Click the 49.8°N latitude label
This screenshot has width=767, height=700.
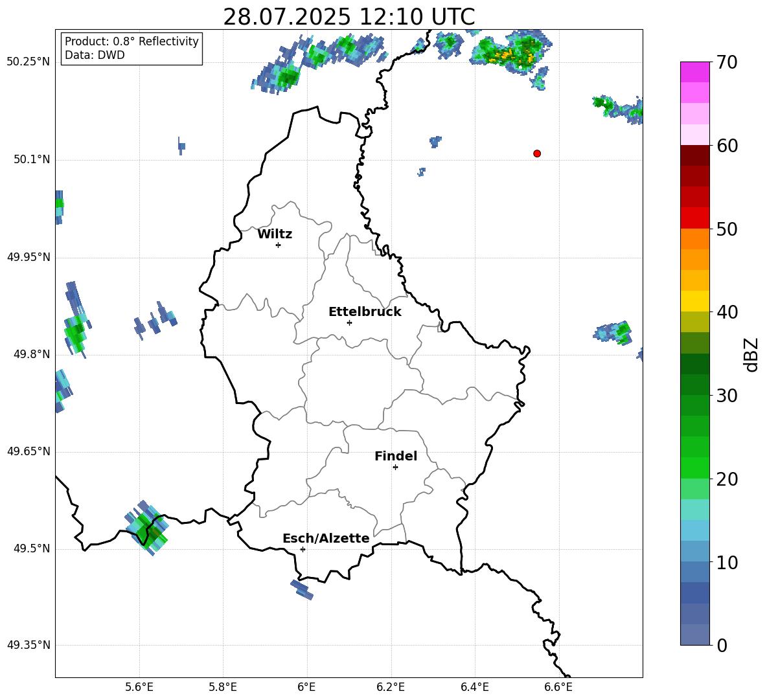(32, 354)
